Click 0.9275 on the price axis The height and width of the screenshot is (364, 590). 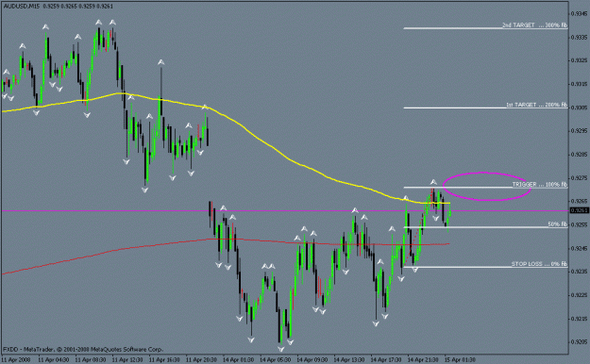[579, 178]
